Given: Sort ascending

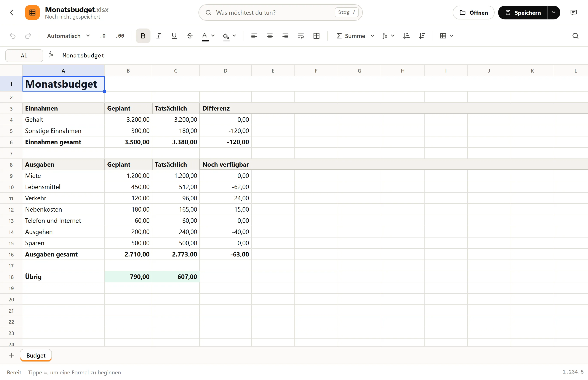Looking at the screenshot, I should (x=406, y=36).
